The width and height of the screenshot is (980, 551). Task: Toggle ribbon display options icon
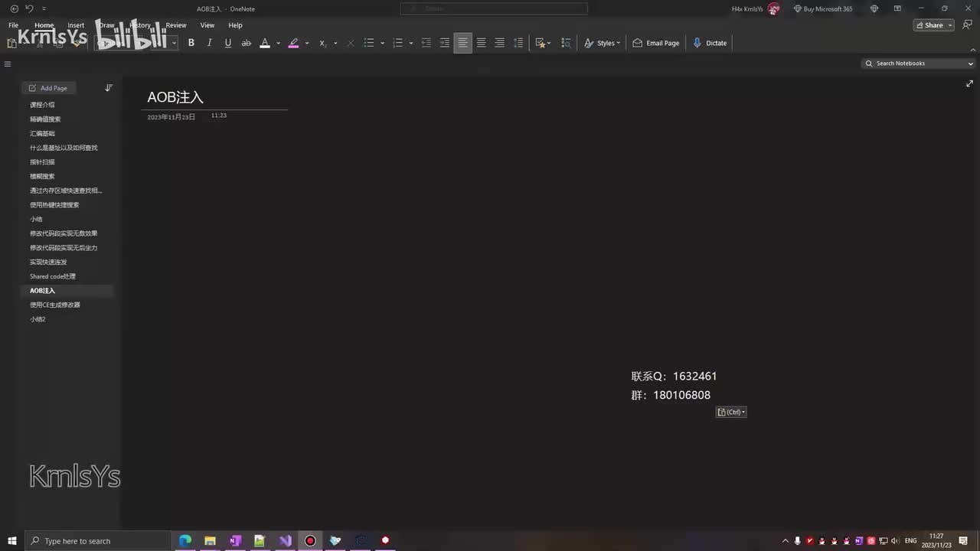(x=897, y=8)
